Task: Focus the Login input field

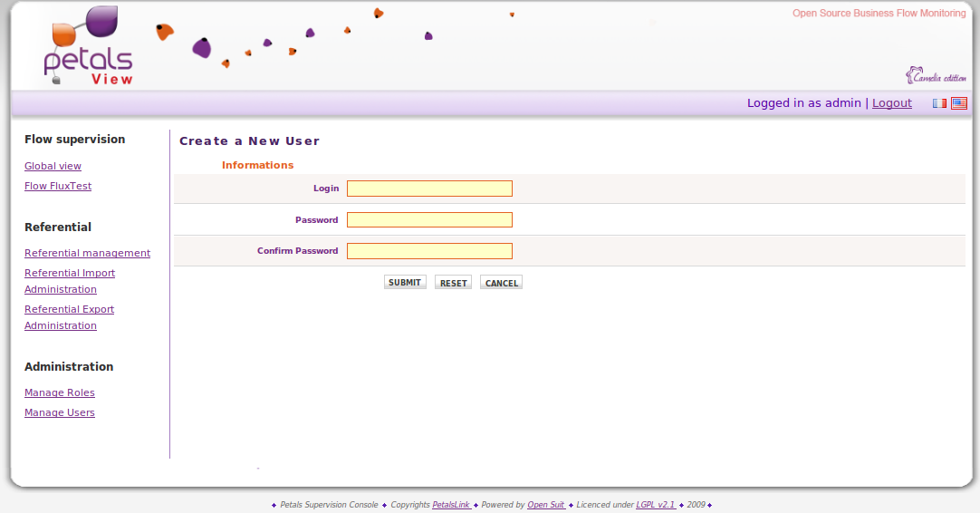Action: (429, 189)
